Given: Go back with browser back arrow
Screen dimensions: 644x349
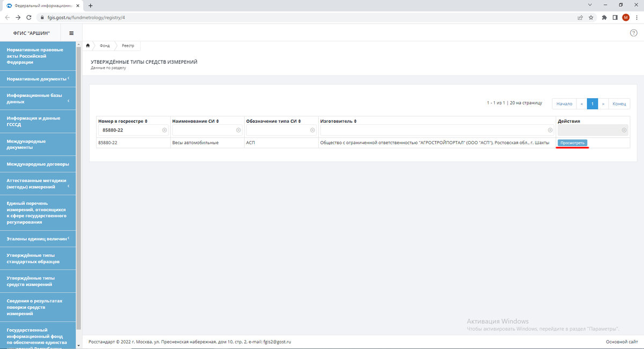Looking at the screenshot, I should (7, 17).
